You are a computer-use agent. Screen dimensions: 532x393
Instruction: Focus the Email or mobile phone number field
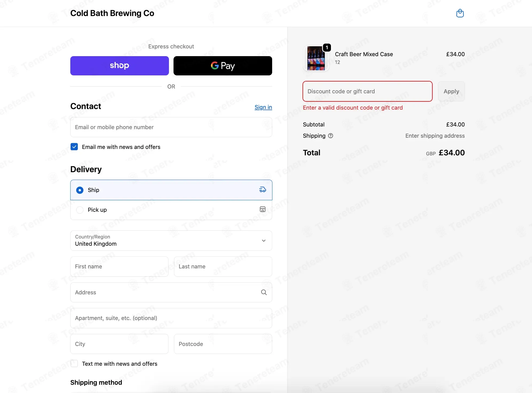(x=171, y=127)
